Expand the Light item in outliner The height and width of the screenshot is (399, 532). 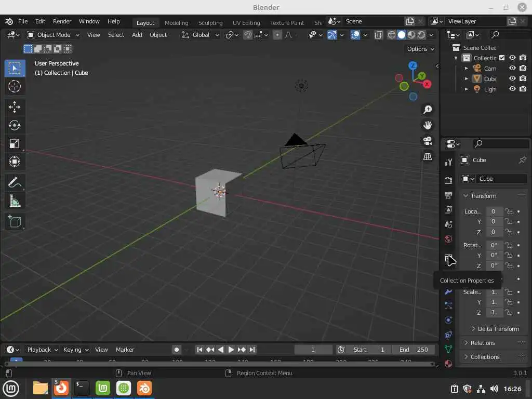pos(466,89)
